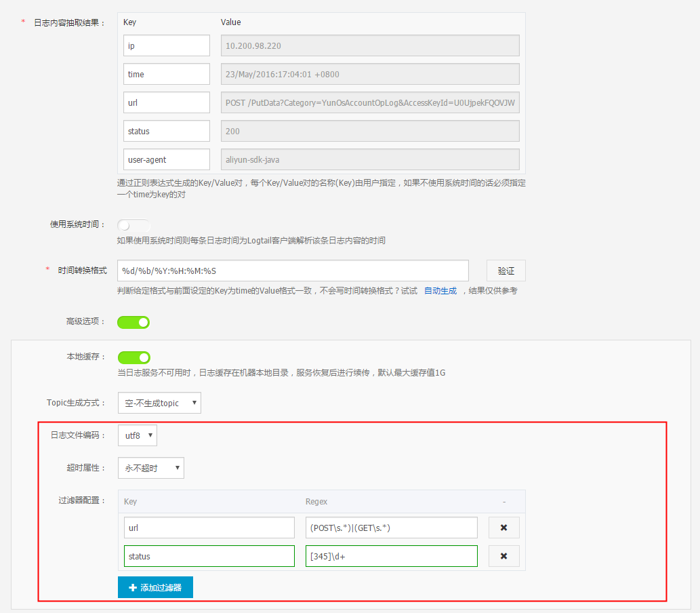Expand the 超时属性 dropdown showing 永不超时
Image resolution: width=700 pixels, height=613 pixels.
click(x=150, y=468)
